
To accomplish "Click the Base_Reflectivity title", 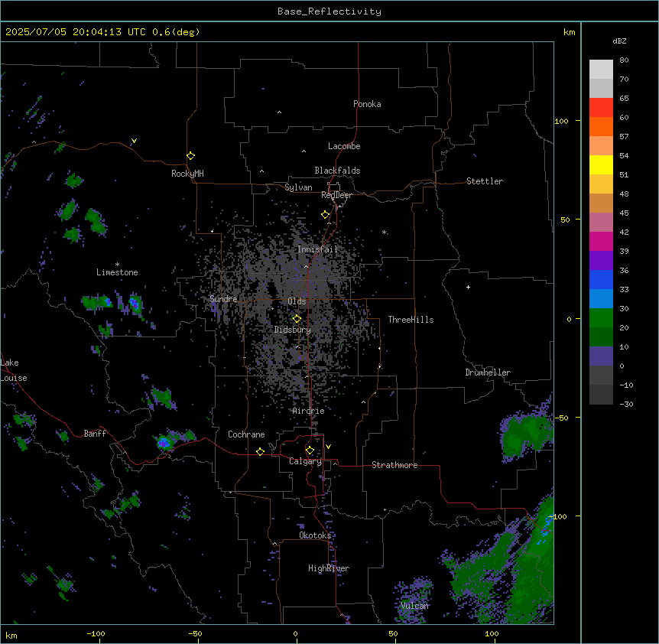I will [329, 11].
